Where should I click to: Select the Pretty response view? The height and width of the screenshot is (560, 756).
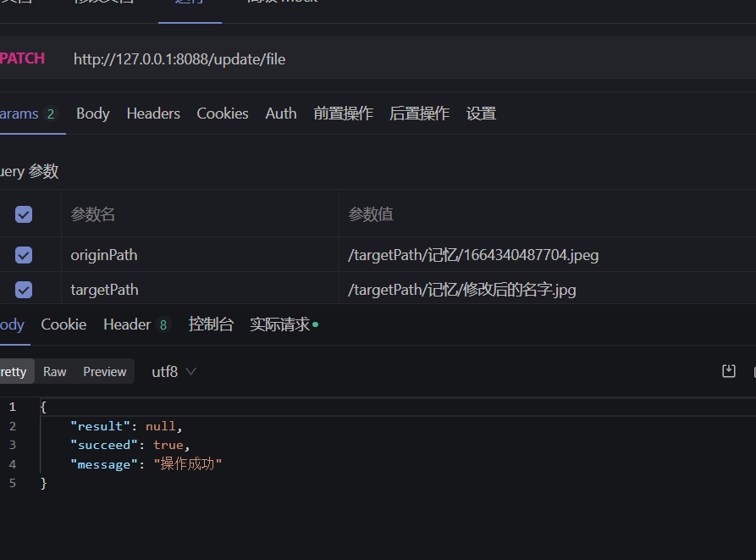point(15,371)
